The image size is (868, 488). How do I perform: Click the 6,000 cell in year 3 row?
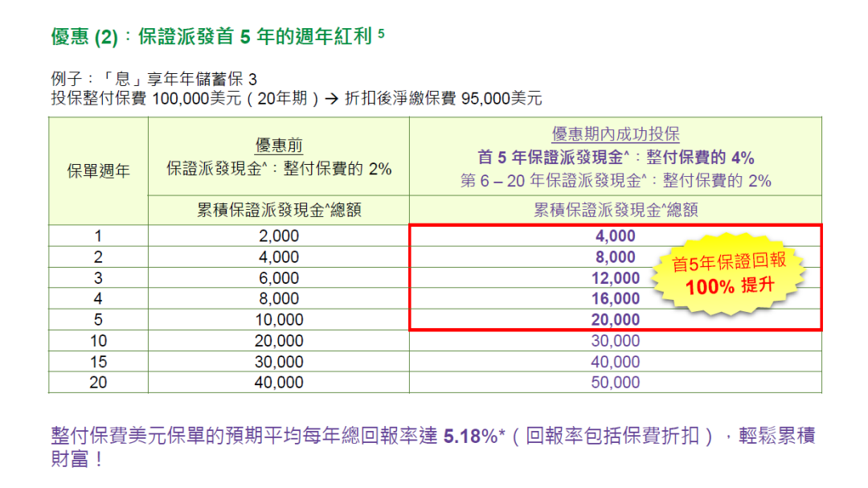click(279, 278)
